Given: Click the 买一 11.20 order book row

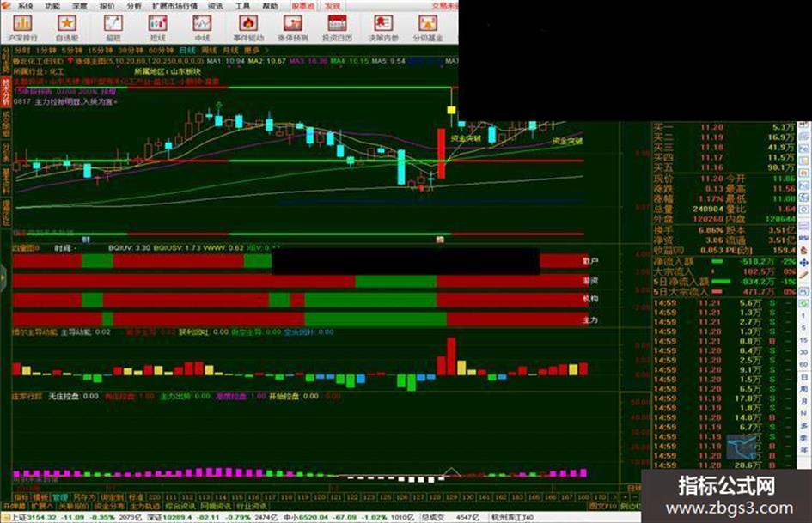Looking at the screenshot, I should coord(724,127).
